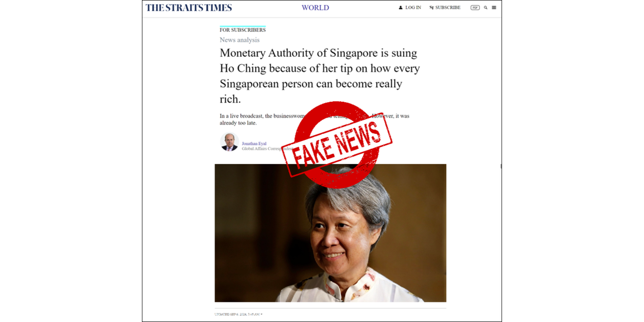Image resolution: width=644 pixels, height=322 pixels.
Task: Click the photo of the grey-haired woman
Action: 330,233
